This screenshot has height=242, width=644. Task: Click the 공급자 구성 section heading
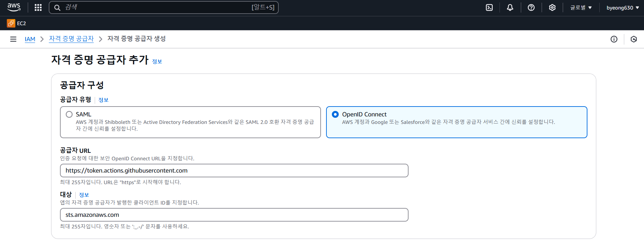pyautogui.click(x=82, y=85)
